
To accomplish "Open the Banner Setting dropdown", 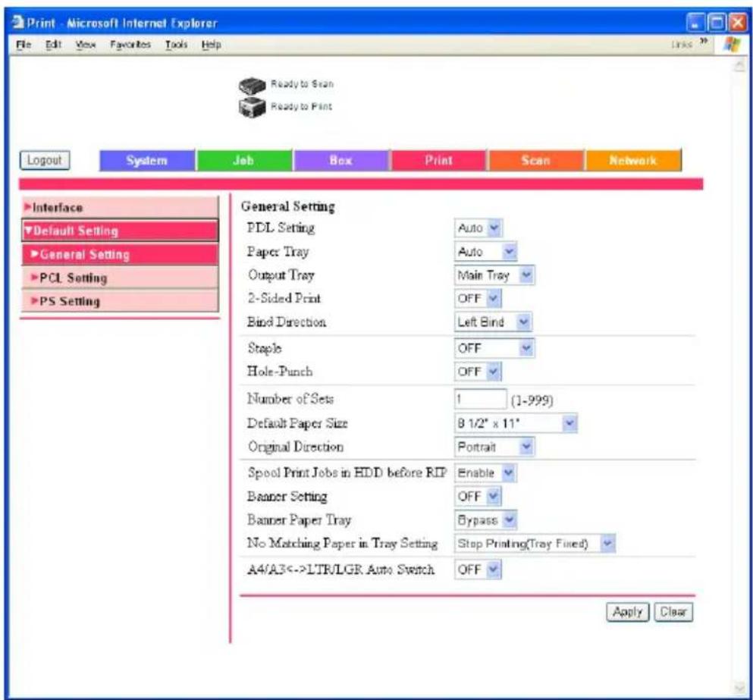I will (478, 496).
